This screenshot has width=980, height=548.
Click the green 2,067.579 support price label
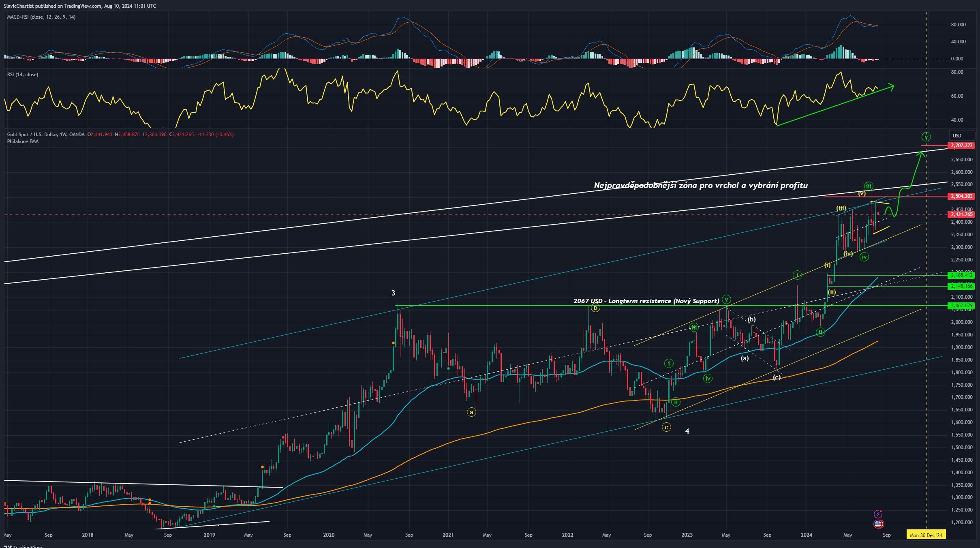tap(962, 306)
